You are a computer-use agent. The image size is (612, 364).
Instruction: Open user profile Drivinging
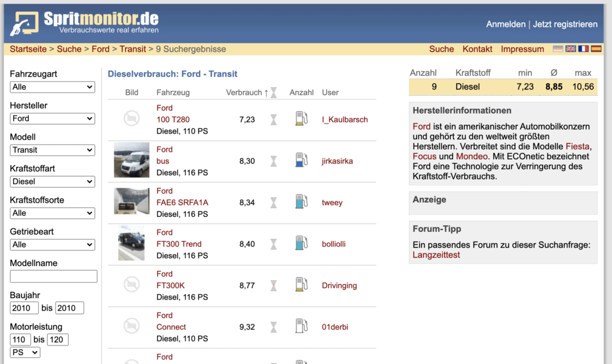(x=339, y=286)
